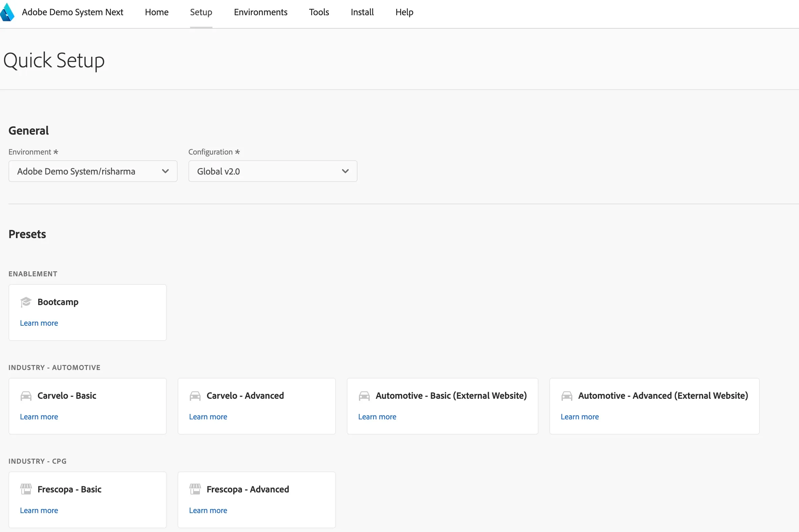The height and width of the screenshot is (532, 799).
Task: Go to the Home menu
Action: tap(157, 12)
